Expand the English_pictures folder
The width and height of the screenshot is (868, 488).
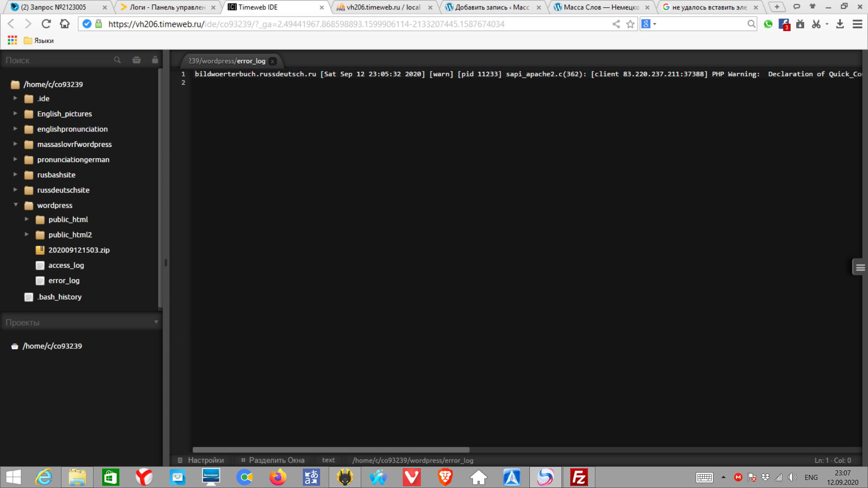pos(15,113)
